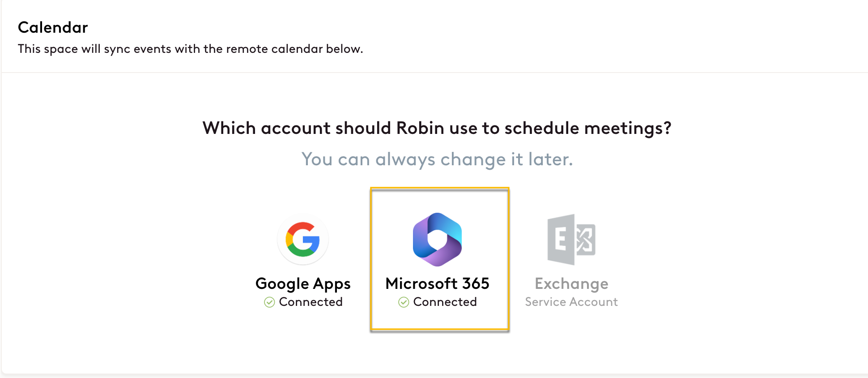This screenshot has width=868, height=378.
Task: Click Connected status text under Google Apps
Action: click(311, 302)
